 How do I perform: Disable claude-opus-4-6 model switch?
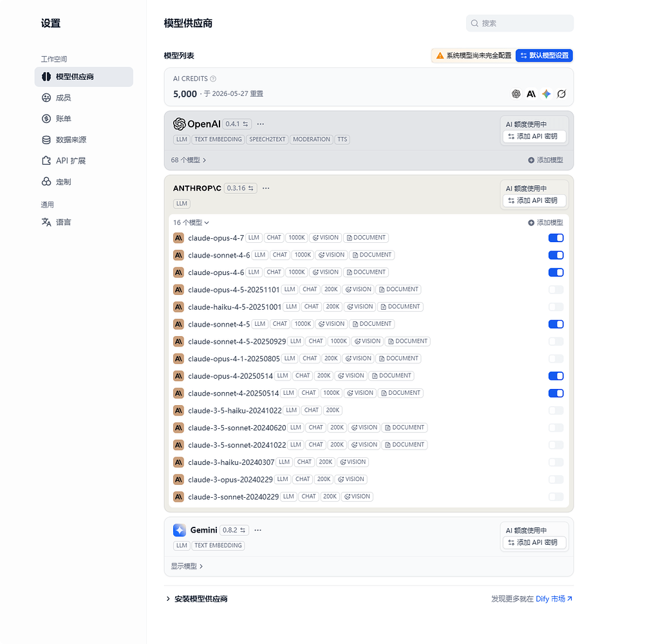coord(556,272)
